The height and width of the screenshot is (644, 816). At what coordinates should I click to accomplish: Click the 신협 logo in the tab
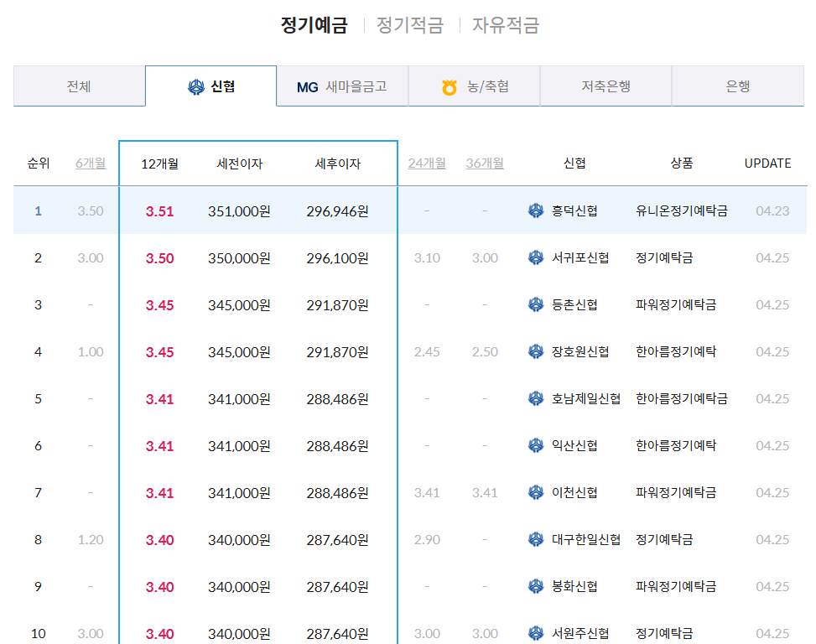(196, 87)
